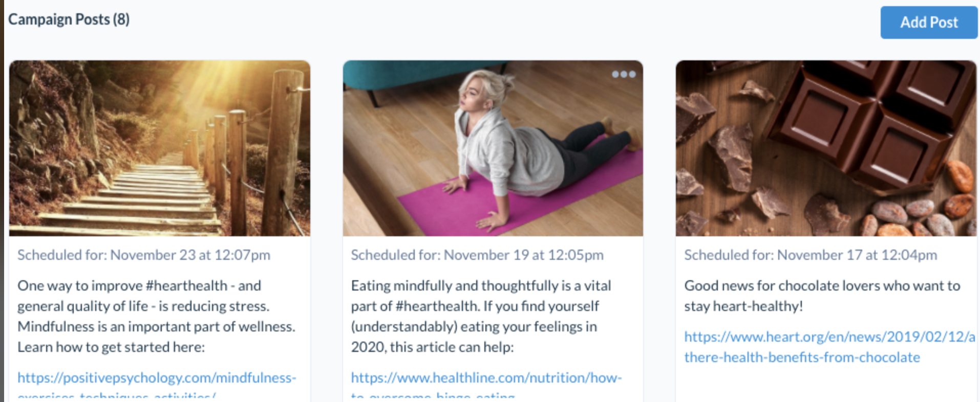Screen dimensions: 980x402
Task: Click the Campaign Posts (8) heading
Action: pyautogui.click(x=69, y=19)
